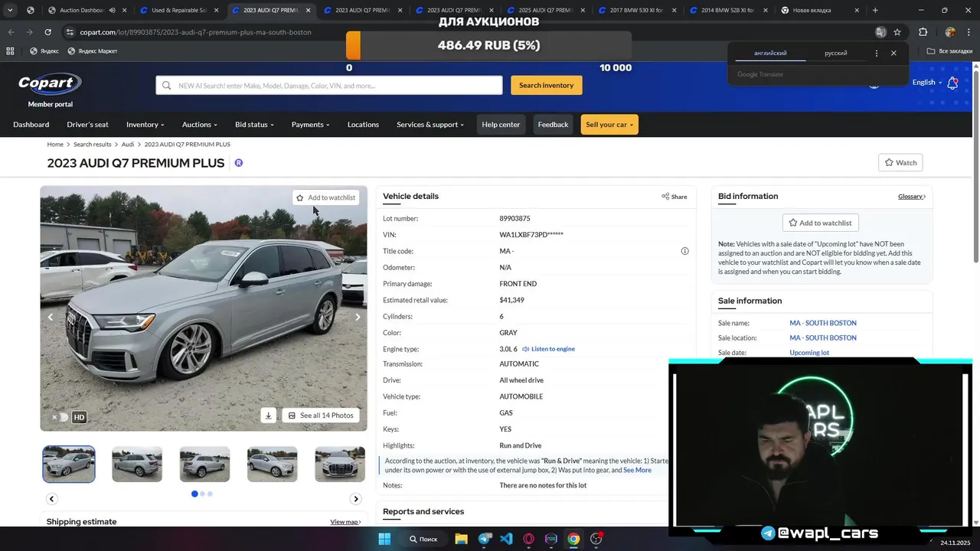Screen dimensions: 980x551
Task: Move the thumbnail strip back left
Action: pos(51,499)
